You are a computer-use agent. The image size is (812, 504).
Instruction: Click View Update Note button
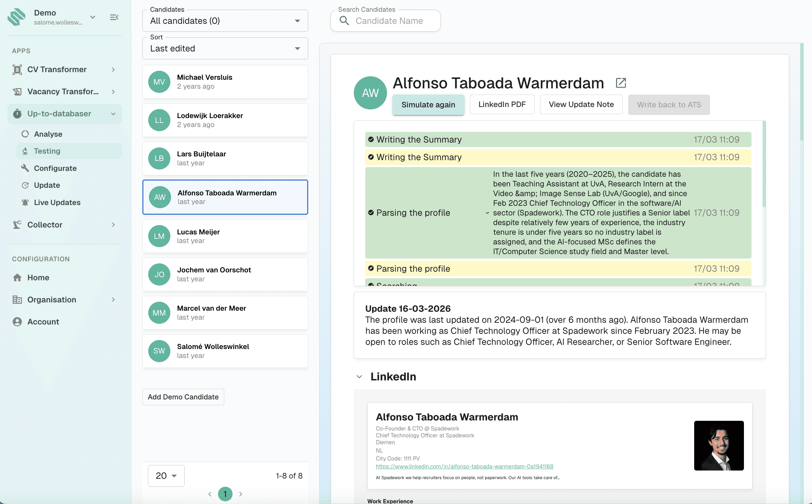(581, 104)
